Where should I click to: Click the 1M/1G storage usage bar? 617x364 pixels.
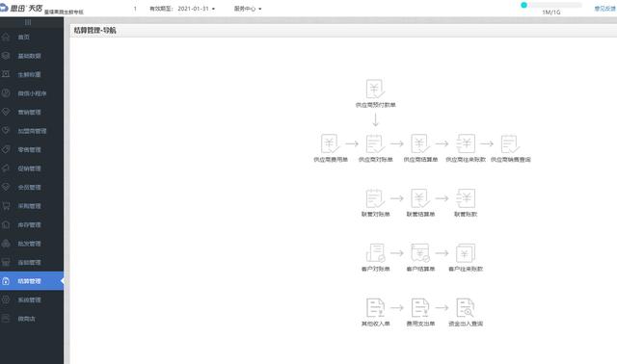tap(551, 5)
